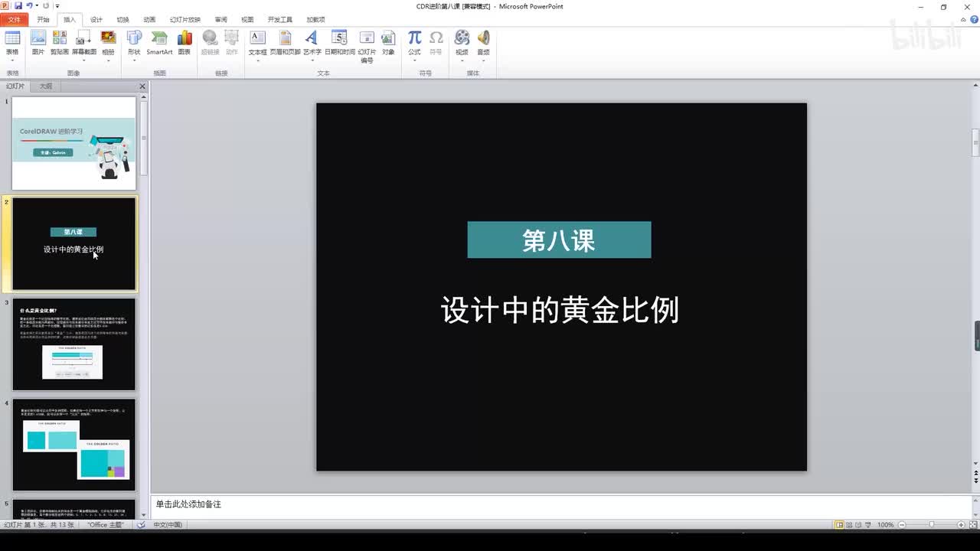Click the redo icon in quick access toolbar
Image resolution: width=980 pixels, height=551 pixels.
[46, 6]
